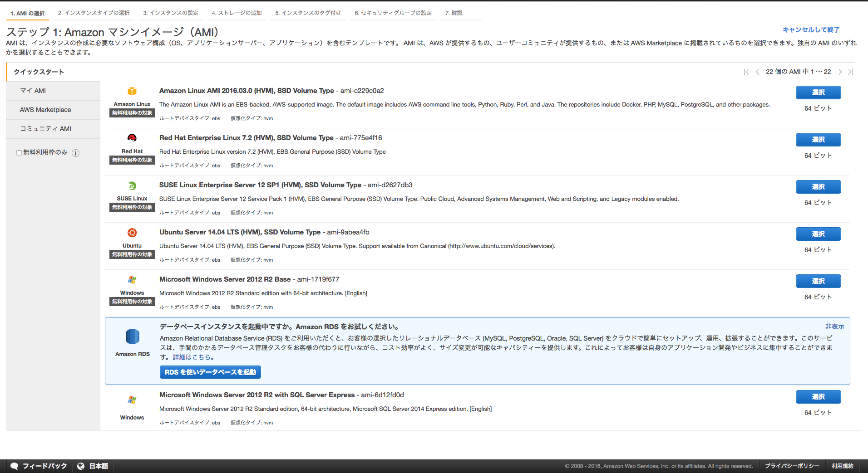Click the Amazon RDS database icon

(132, 336)
